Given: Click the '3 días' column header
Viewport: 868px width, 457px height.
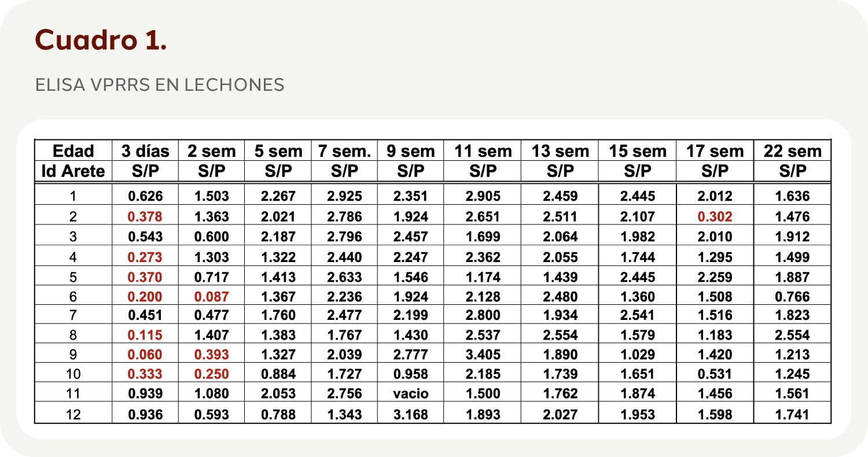Looking at the screenshot, I should 145,152.
